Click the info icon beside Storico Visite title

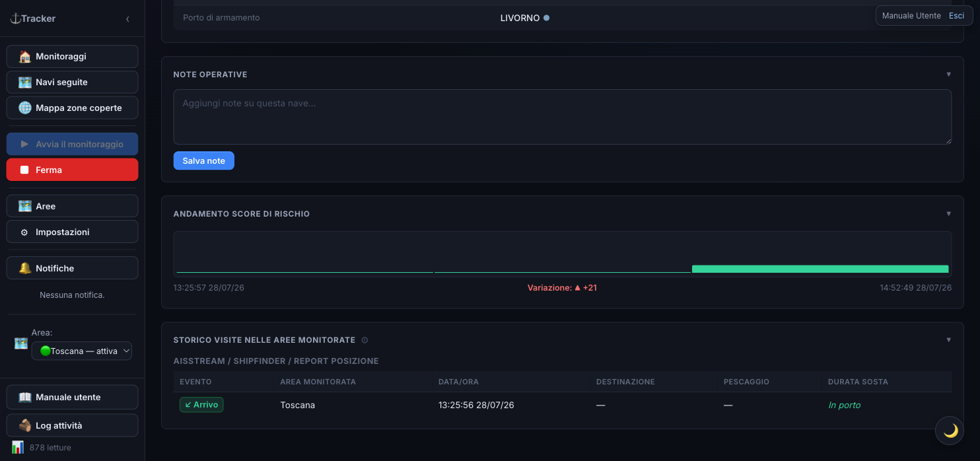click(x=365, y=340)
